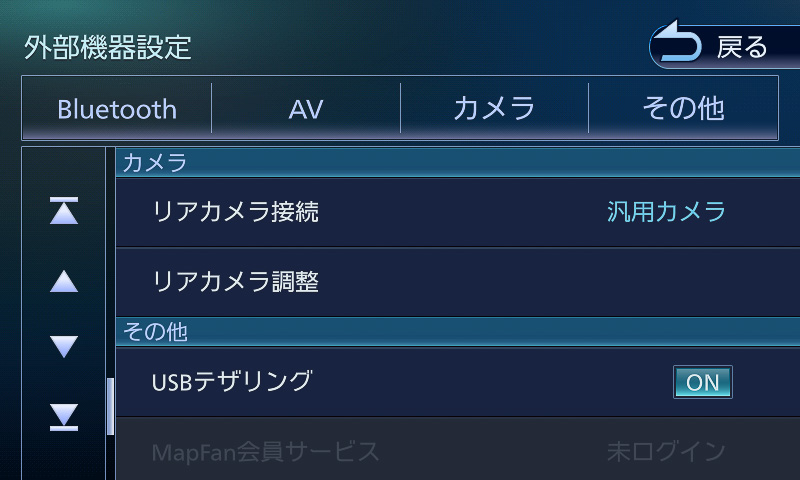This screenshot has height=480, width=800.
Task: Select the カメラ tab
Action: pos(494,109)
